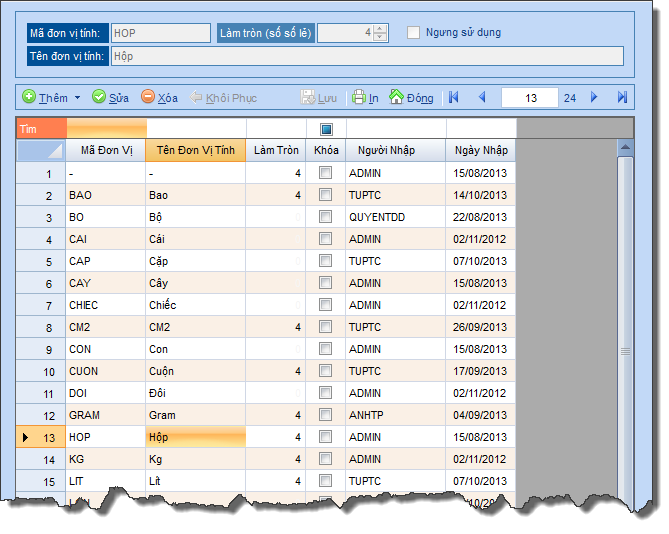Increase the Làm tròn spinner value
669x534 pixels.
coord(381,28)
